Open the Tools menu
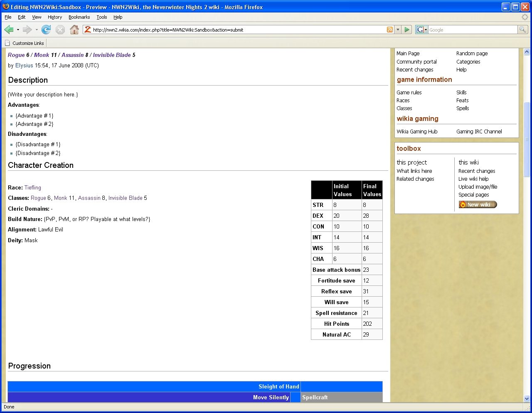532x413 pixels. (101, 17)
